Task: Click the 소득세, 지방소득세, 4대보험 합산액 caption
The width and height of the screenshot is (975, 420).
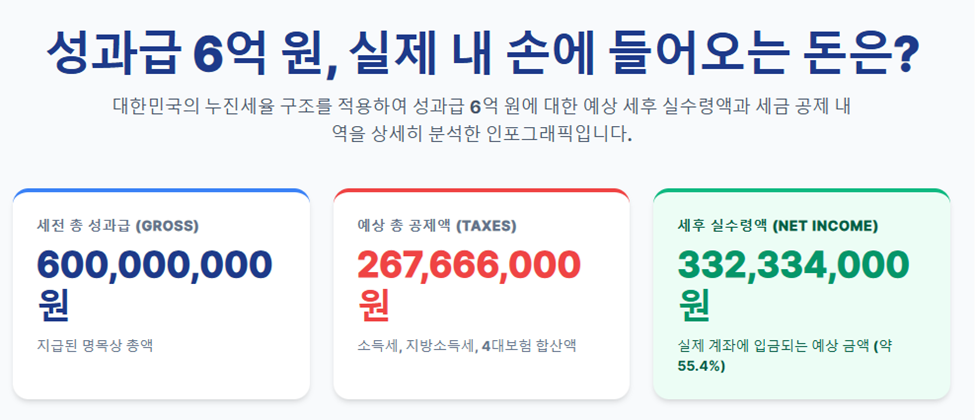Action: point(466,345)
